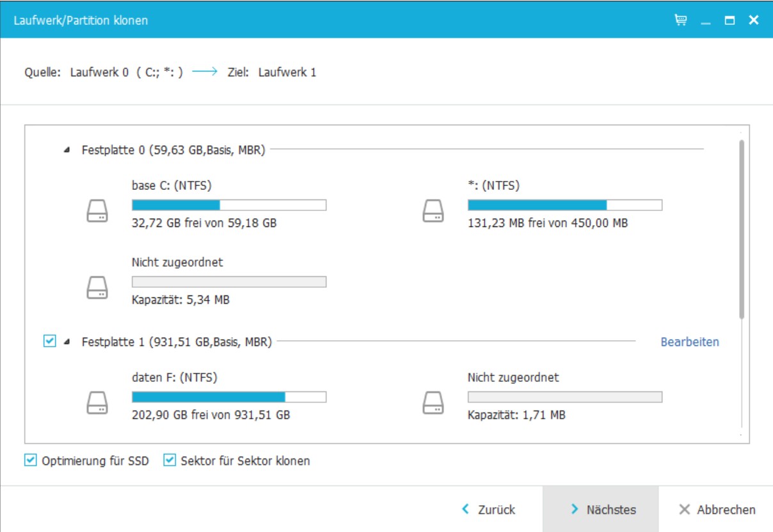Screen dimensions: 773x532
Task: Open the Bearbeiten link for Festplatte 1
Action: click(x=689, y=342)
